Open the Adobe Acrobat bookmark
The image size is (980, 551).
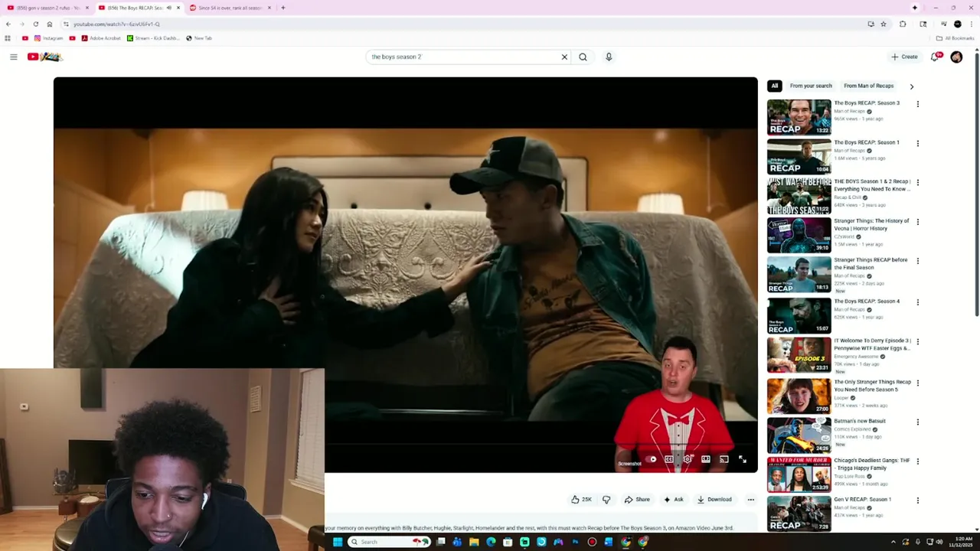[x=101, y=38]
